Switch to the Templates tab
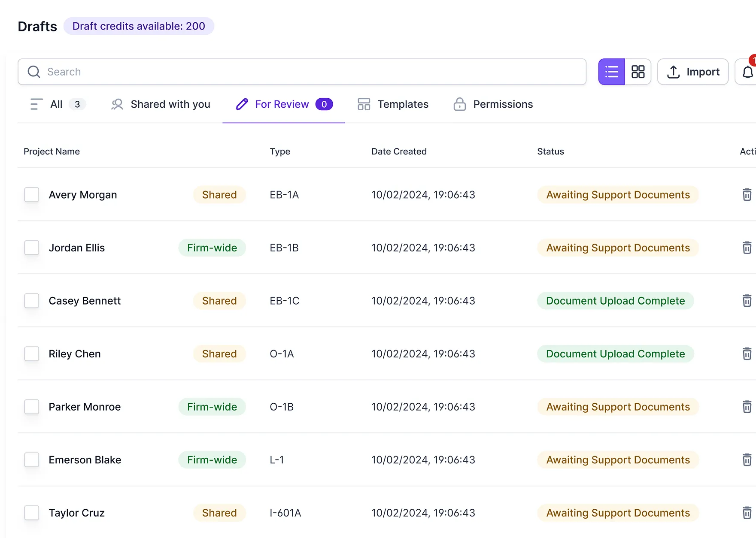The image size is (756, 538). tap(403, 104)
